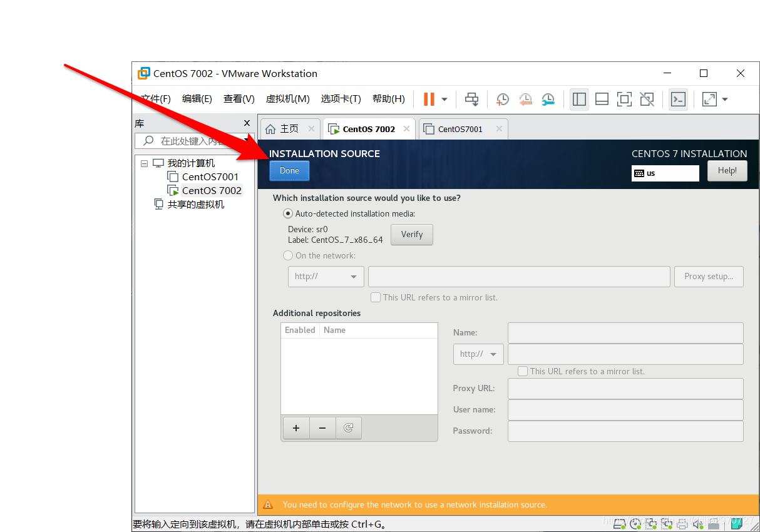Switch to Unity mode
This screenshot has width=760, height=532.
(x=647, y=99)
